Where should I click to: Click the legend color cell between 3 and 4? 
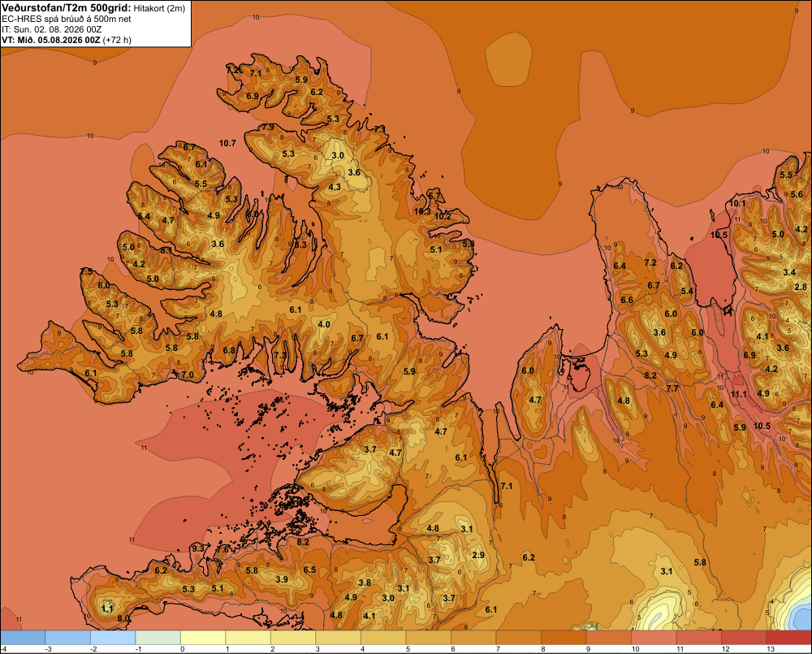coord(338,638)
